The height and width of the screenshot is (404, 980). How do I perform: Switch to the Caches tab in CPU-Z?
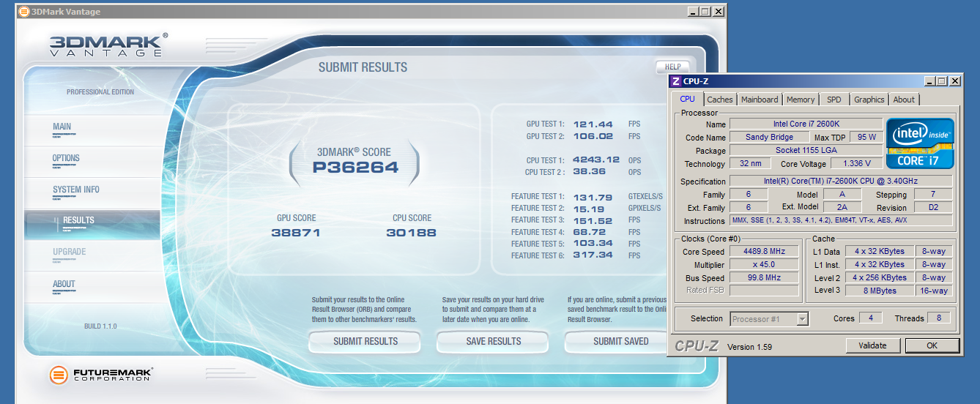[x=720, y=100]
